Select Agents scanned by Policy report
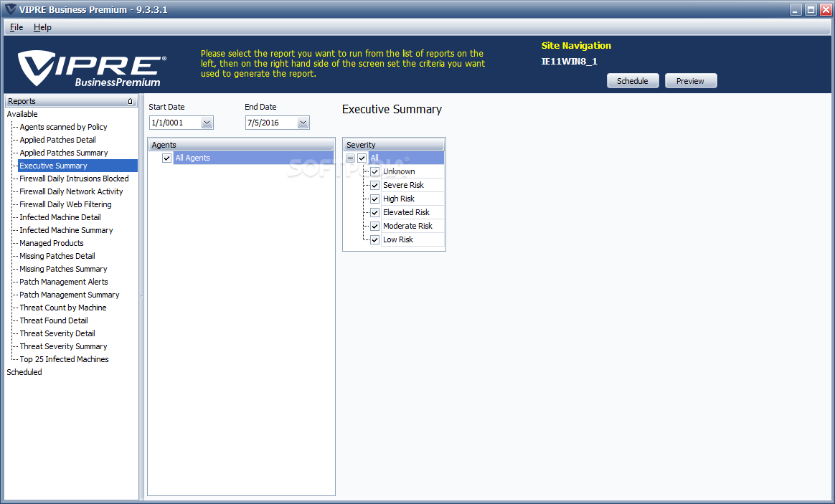Viewport: 835px width, 504px height. click(x=63, y=127)
